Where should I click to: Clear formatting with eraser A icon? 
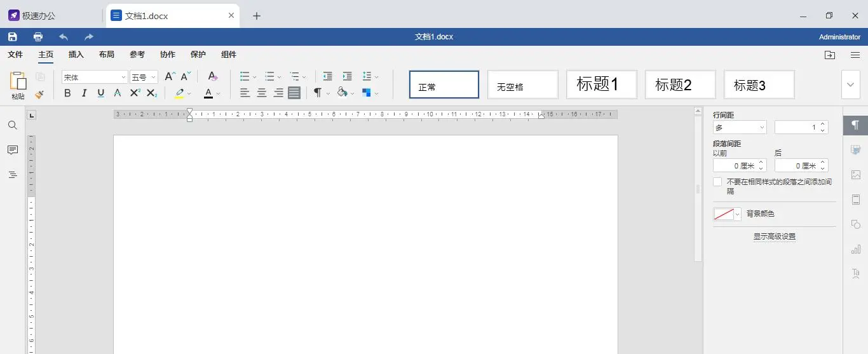tap(213, 77)
